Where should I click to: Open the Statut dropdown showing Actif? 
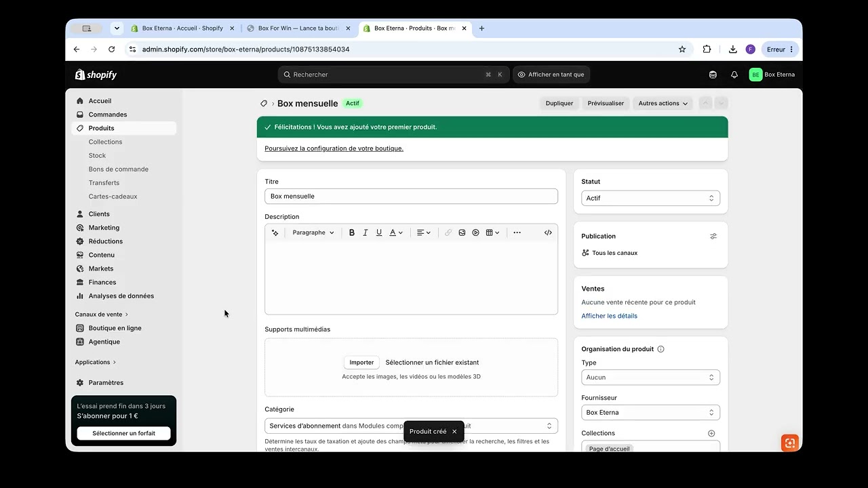point(650,198)
